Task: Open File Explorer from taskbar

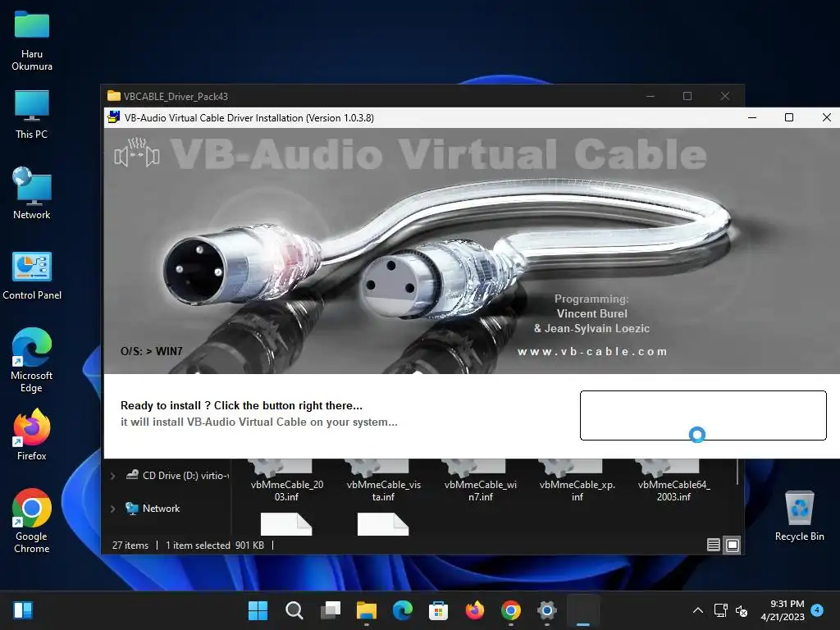Action: pos(367,610)
